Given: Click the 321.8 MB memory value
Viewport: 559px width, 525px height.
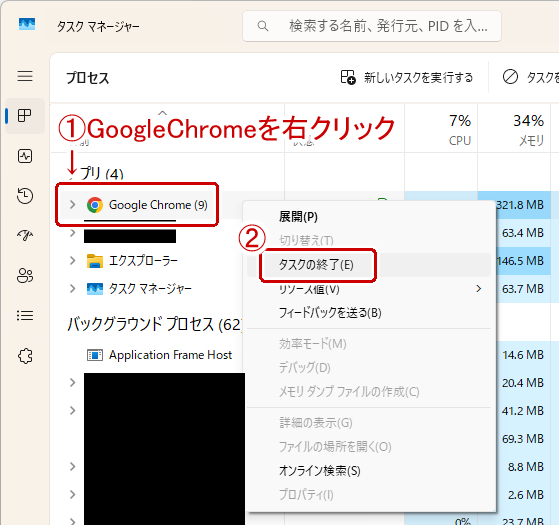Looking at the screenshot, I should [x=520, y=205].
